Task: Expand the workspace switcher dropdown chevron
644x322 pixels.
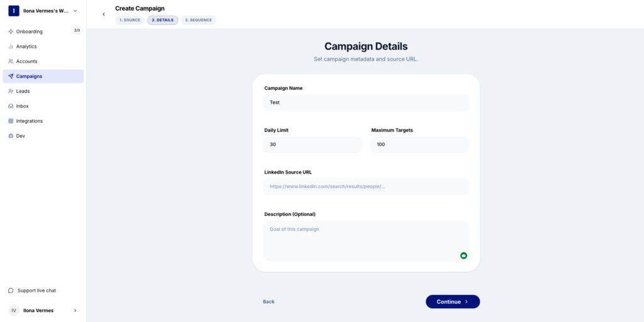Action: tap(75, 11)
